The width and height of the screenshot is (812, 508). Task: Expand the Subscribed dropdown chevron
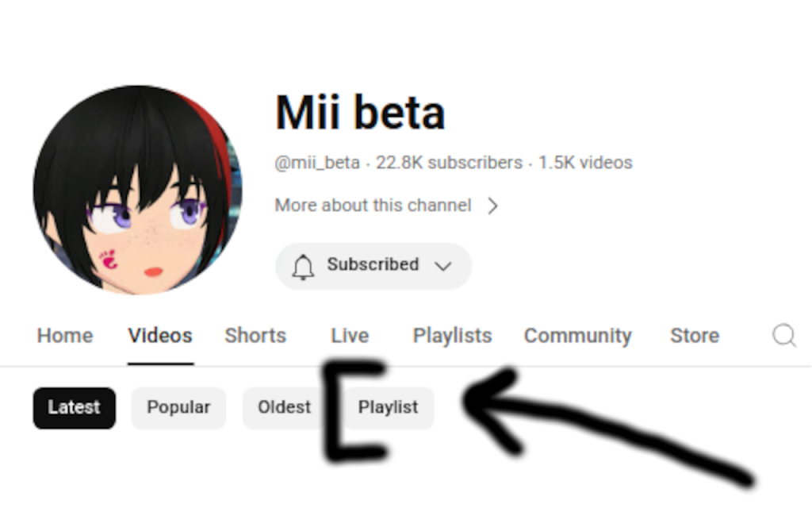click(443, 267)
